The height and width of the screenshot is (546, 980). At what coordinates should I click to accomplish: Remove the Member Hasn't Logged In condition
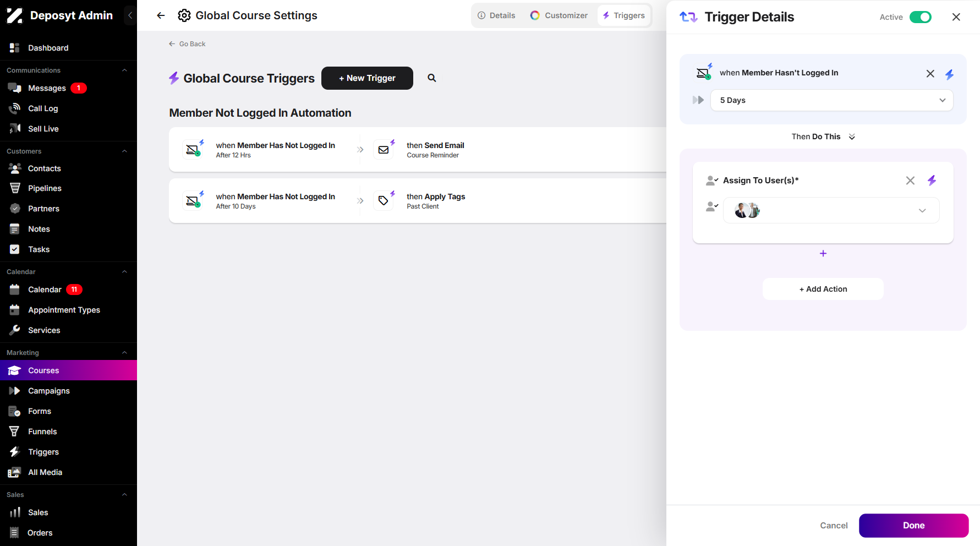tap(930, 73)
